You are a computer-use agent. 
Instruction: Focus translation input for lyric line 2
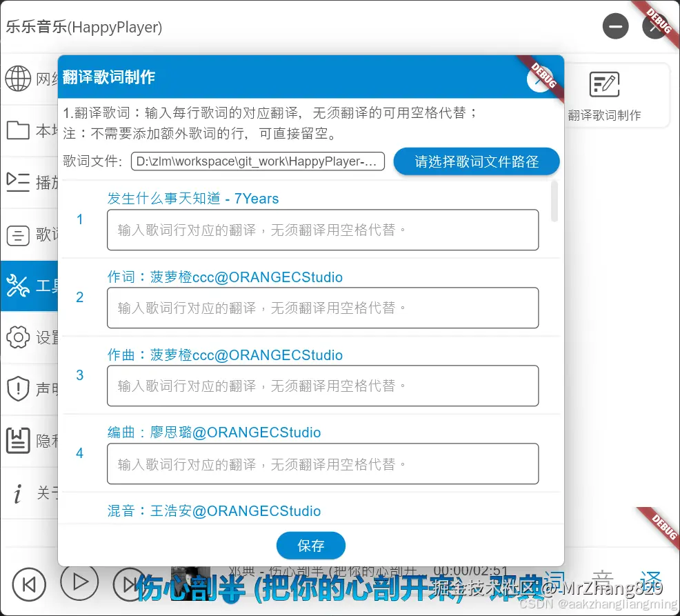coord(323,308)
